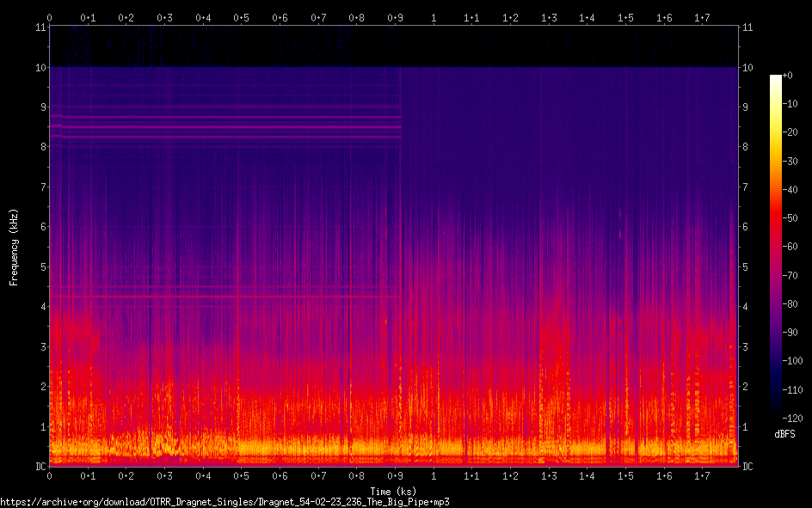812x508 pixels.
Task: Click the 1 tick on the bottom time axis
Action: point(434,475)
